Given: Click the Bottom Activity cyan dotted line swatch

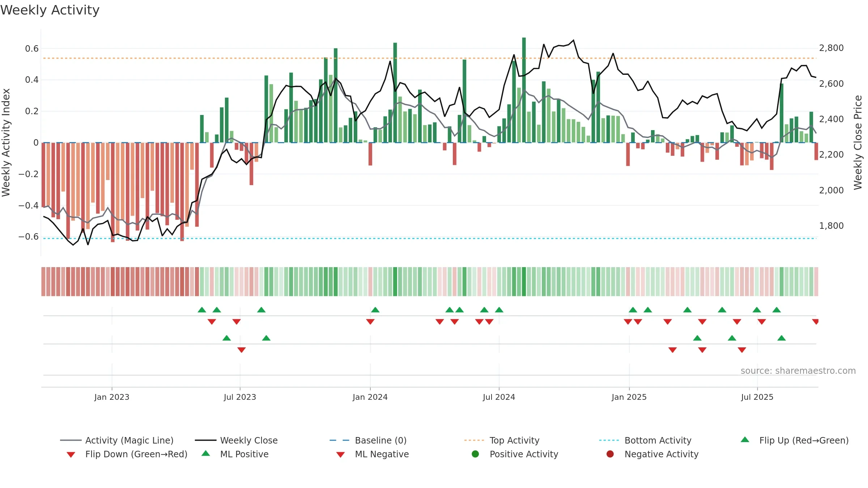Looking at the screenshot, I should [x=609, y=440].
